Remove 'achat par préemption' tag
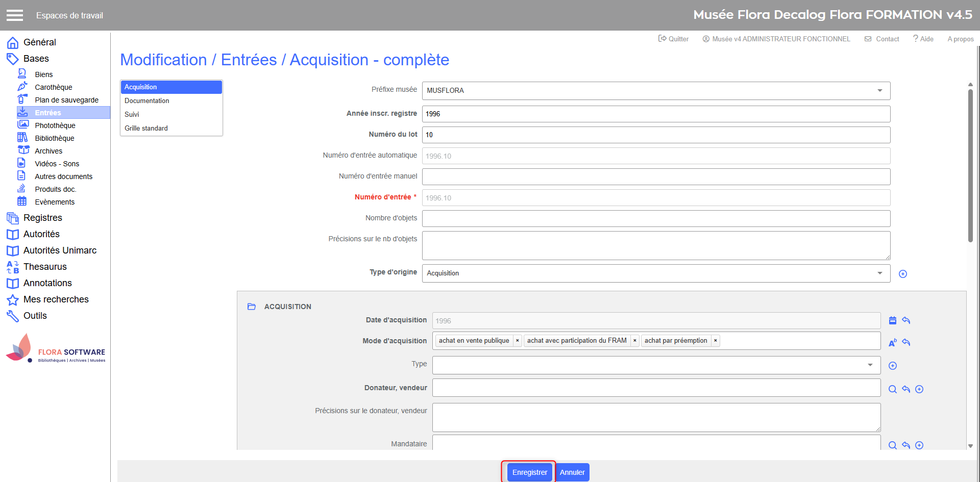Image resolution: width=980 pixels, height=482 pixels. [715, 341]
